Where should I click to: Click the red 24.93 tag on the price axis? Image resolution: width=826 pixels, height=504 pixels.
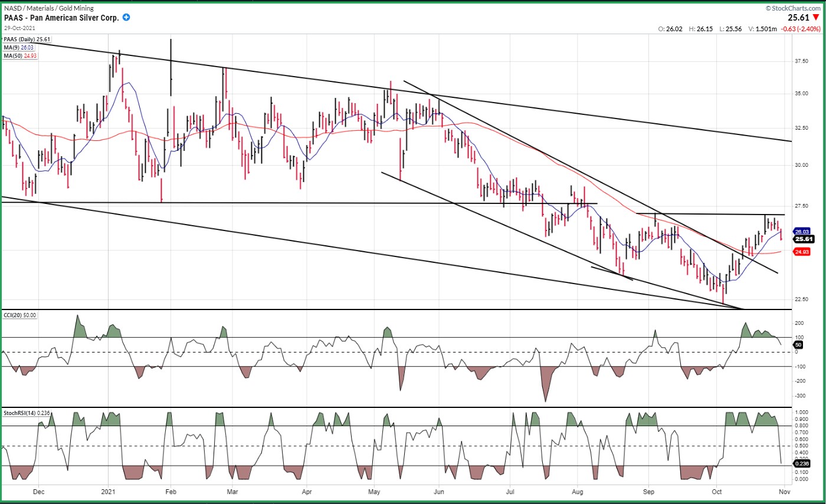(801, 252)
